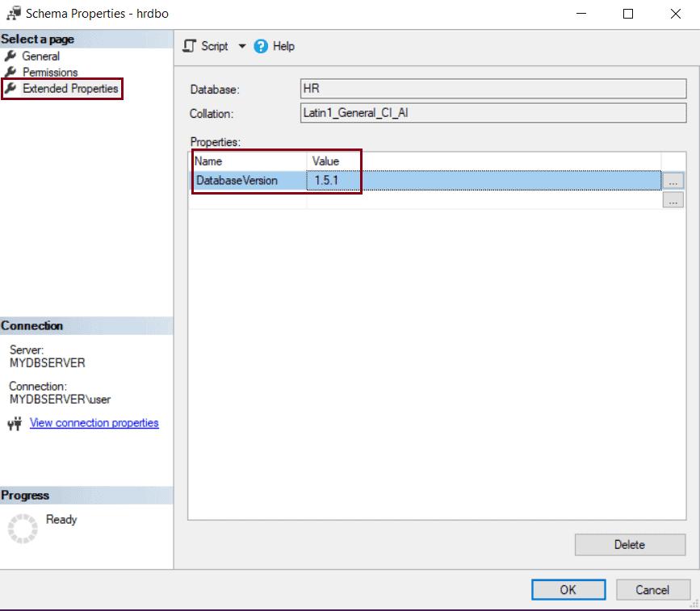
Task: Confirm changes with the OK button
Action: 568,589
